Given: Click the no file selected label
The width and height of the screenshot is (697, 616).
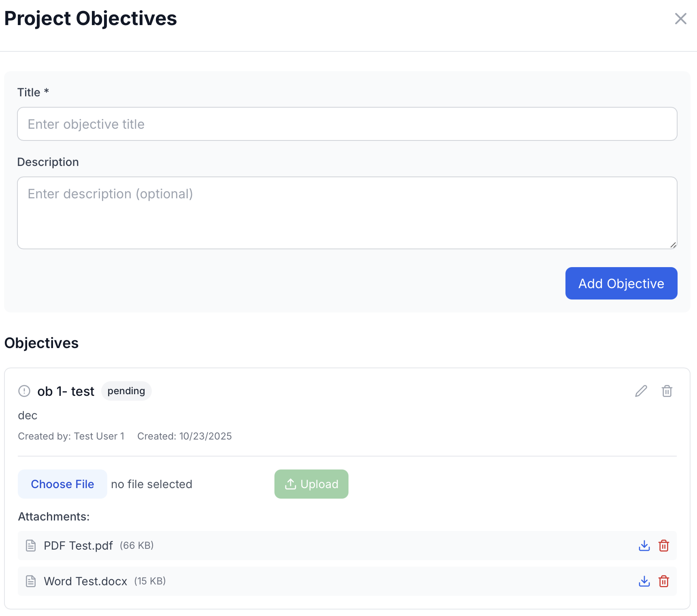Looking at the screenshot, I should click(151, 484).
